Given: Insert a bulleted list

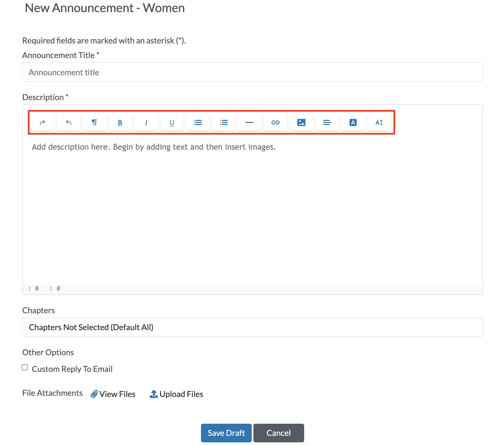Looking at the screenshot, I should coord(198,122).
